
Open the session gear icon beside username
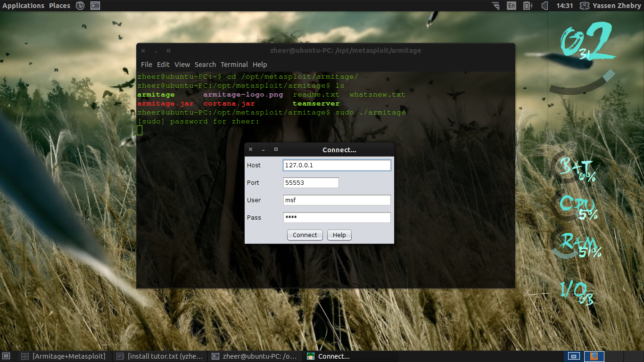(x=584, y=6)
